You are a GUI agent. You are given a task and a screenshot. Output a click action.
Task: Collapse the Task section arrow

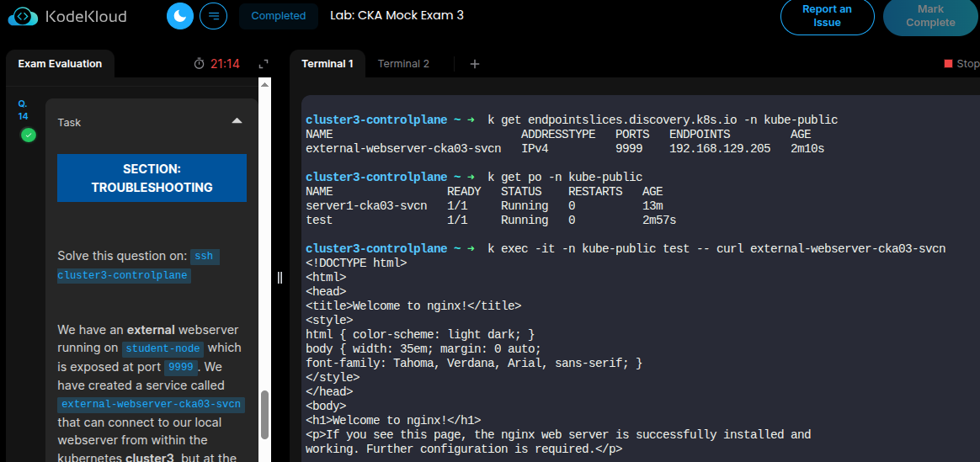tap(237, 120)
